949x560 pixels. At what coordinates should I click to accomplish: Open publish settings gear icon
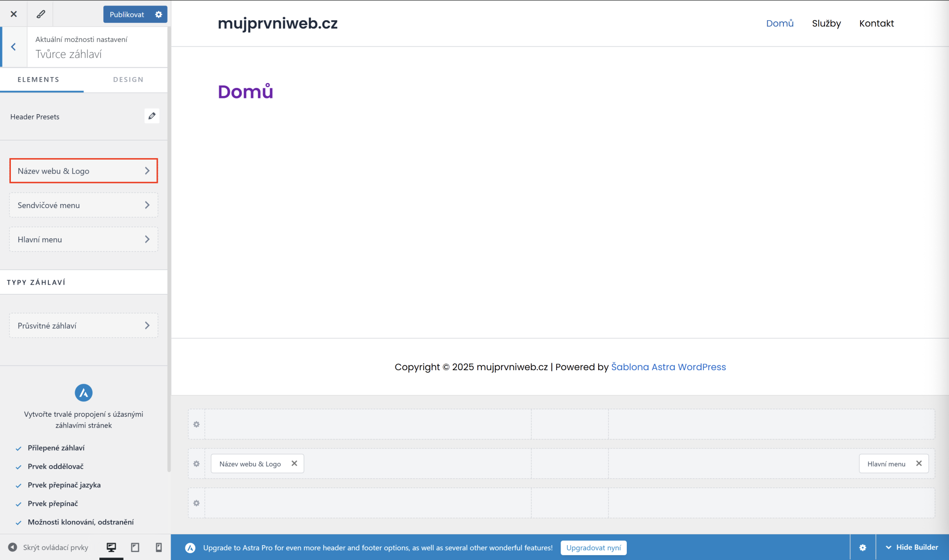pyautogui.click(x=159, y=14)
